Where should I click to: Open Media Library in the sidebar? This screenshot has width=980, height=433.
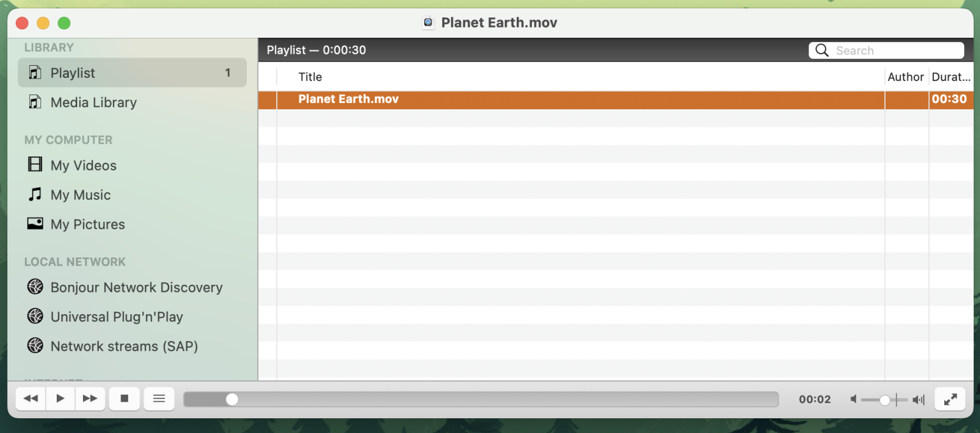coord(93,102)
